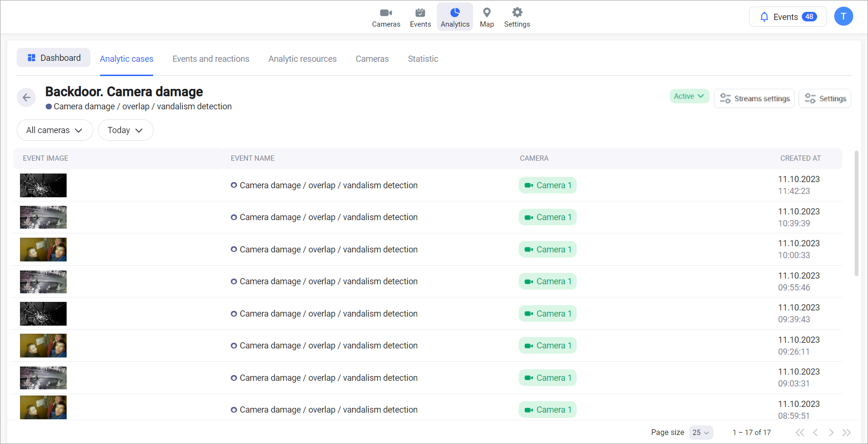Open the user avatar T menu
868x444 pixels.
(x=843, y=16)
